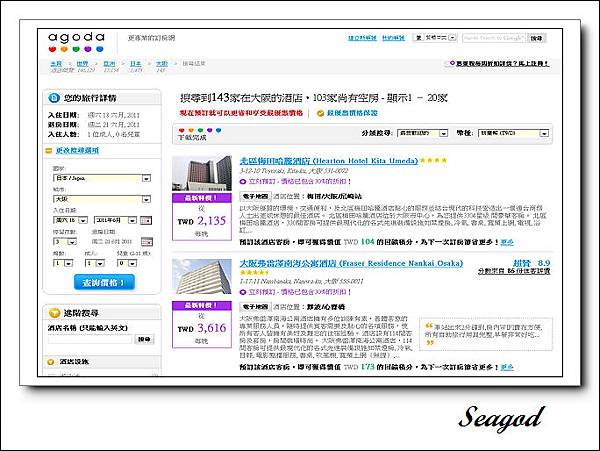Click the blue travel details panel icon
This screenshot has width=600, height=451.
pos(54,98)
